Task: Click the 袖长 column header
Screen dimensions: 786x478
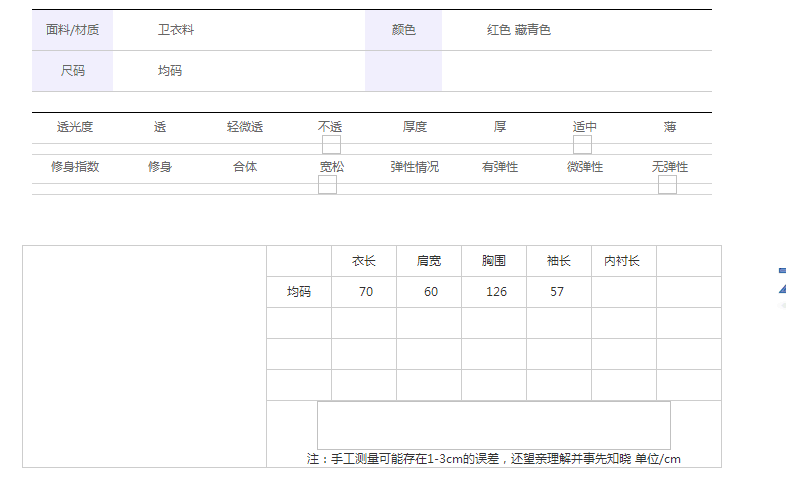Action: pos(558,261)
